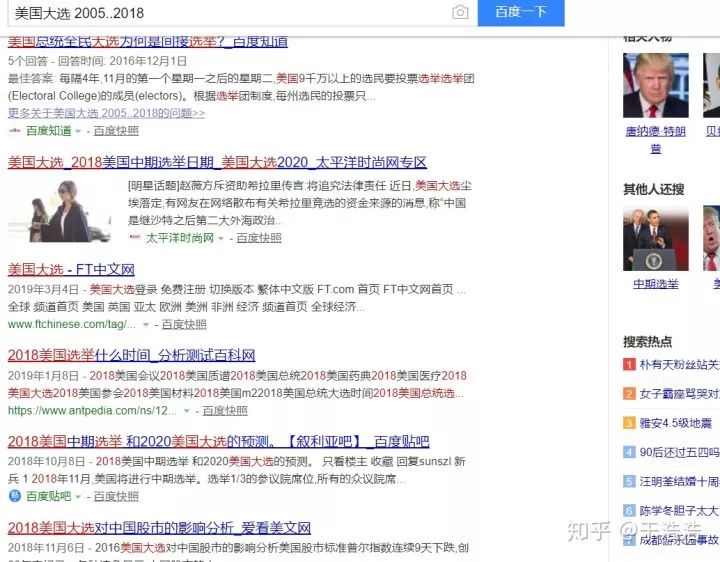Open result 美国总统全民大选为何是间接选举 百度知道
This screenshot has height=562, width=720.
pos(148,42)
